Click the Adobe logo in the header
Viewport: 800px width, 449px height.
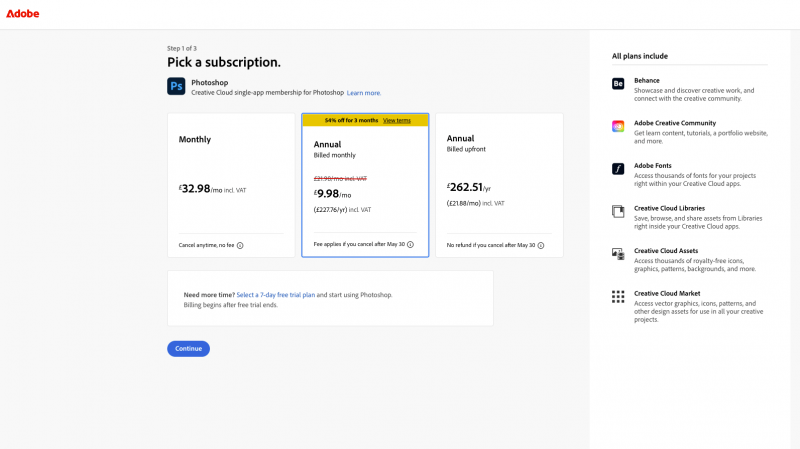tap(22, 14)
